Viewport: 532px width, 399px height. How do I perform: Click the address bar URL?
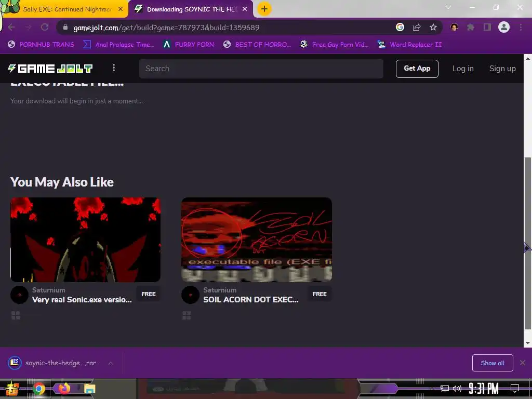tap(166, 28)
